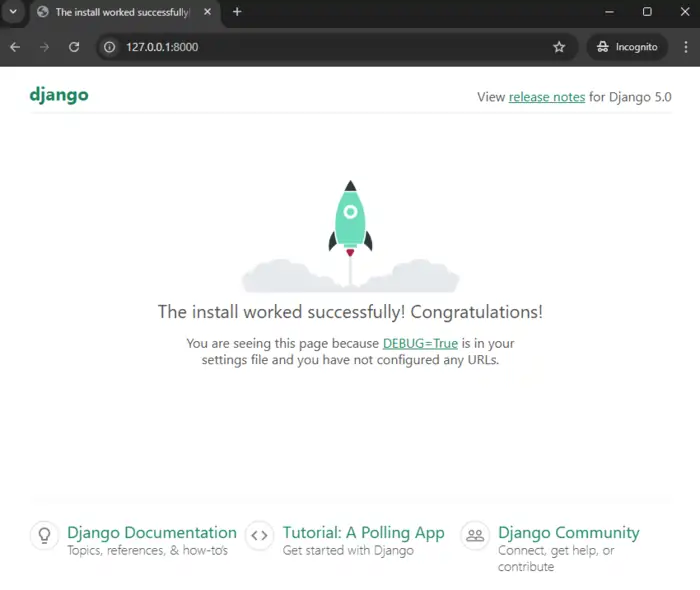
Task: Click 'Connect, get help, or contribute' text
Action: 556,558
